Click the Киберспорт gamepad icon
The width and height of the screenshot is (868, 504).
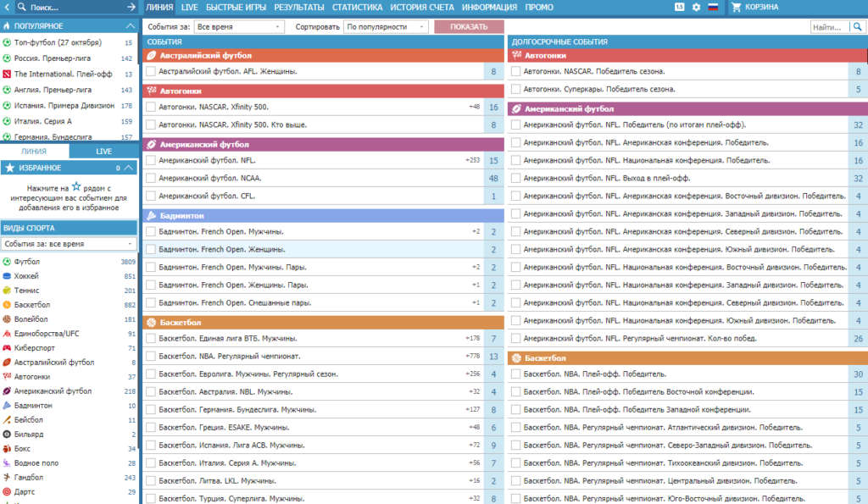pos(7,348)
